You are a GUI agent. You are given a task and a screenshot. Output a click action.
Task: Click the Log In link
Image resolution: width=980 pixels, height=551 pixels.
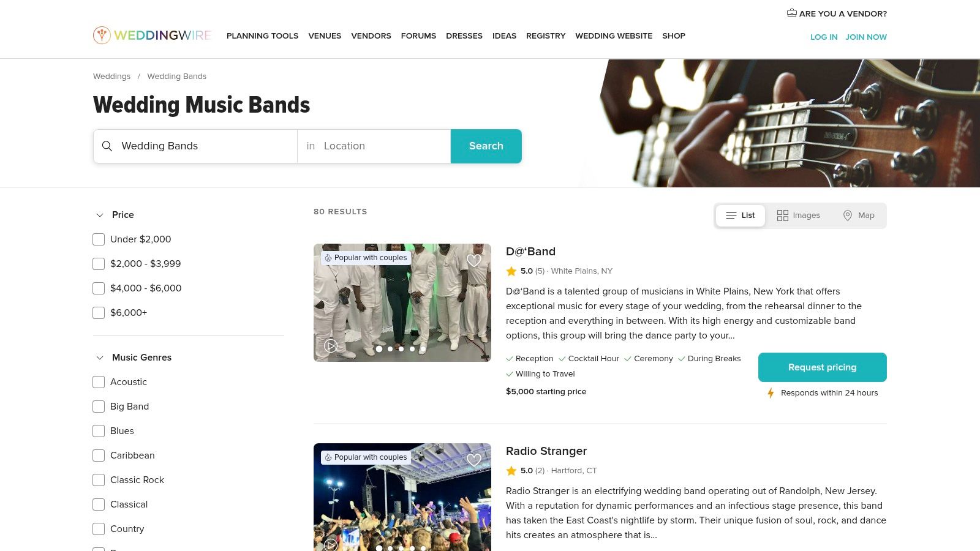pos(824,37)
